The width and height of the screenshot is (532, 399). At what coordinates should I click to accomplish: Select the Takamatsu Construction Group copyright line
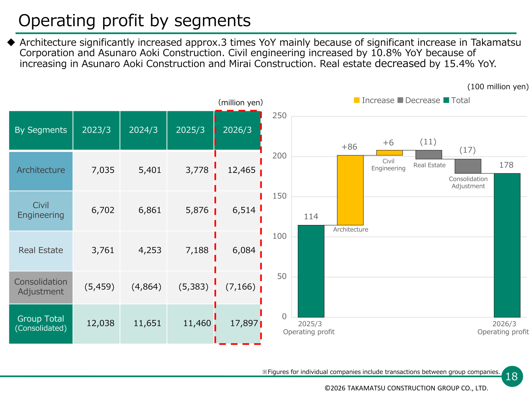[x=406, y=388]
